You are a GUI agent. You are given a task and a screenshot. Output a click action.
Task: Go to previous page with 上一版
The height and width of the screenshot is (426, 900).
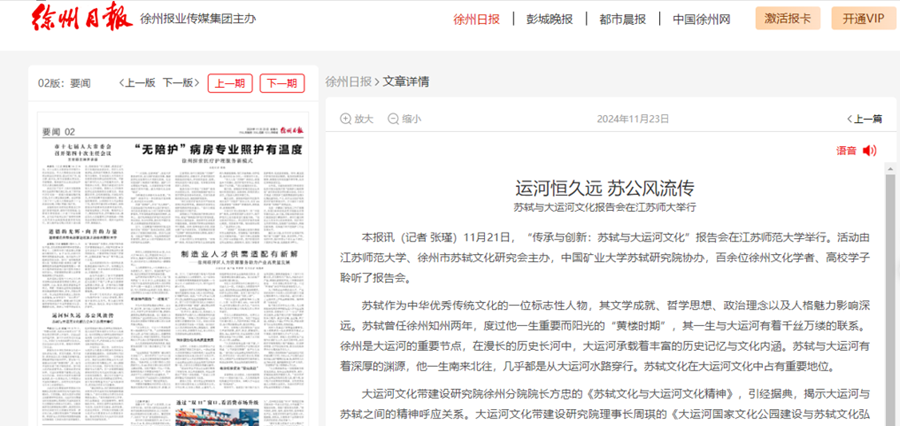coord(137,83)
